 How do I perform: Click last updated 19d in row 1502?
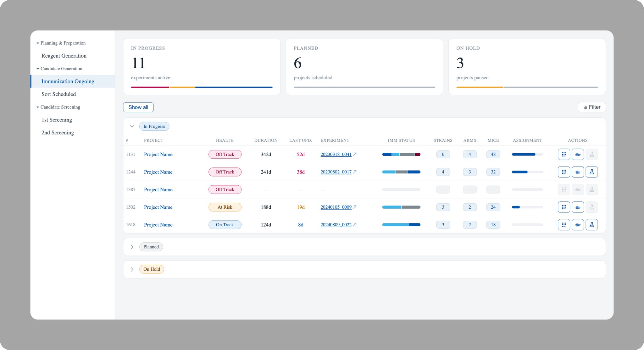(301, 207)
